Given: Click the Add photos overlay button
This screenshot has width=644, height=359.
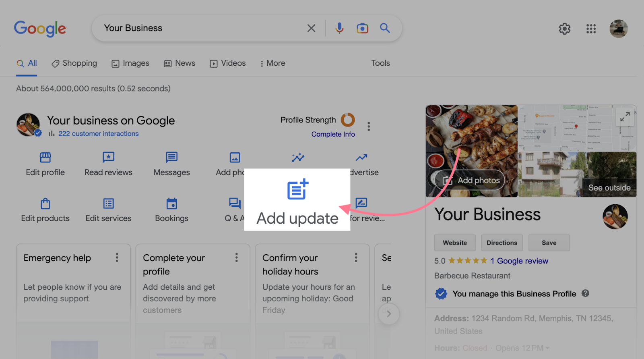Looking at the screenshot, I should click(x=470, y=180).
